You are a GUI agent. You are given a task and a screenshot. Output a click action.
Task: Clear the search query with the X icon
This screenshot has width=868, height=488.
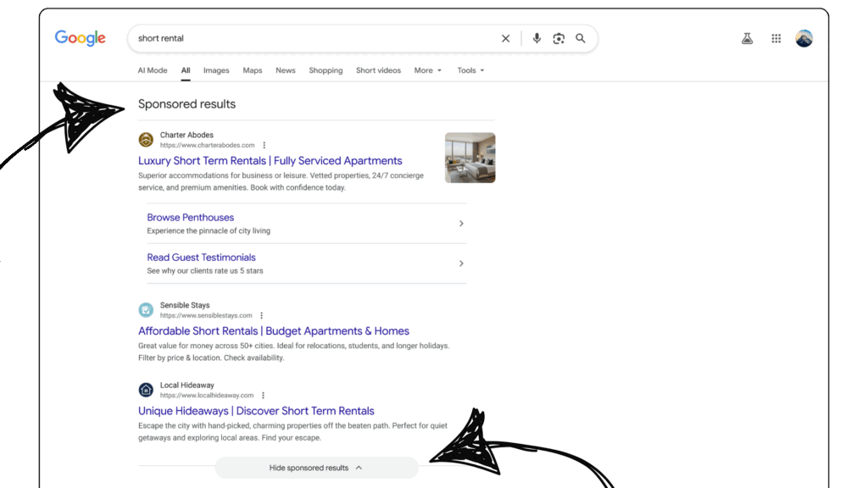coord(506,38)
